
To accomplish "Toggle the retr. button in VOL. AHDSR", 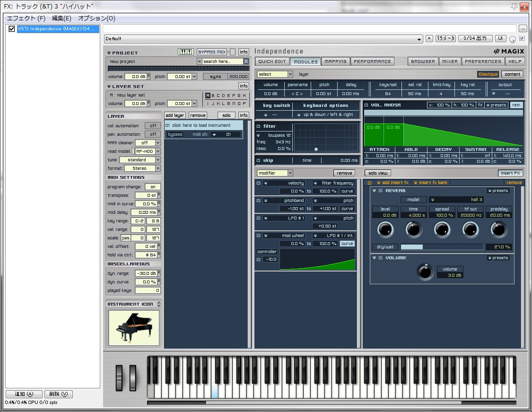I will (x=516, y=105).
